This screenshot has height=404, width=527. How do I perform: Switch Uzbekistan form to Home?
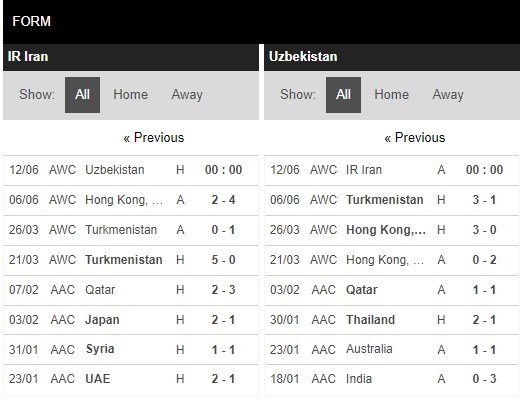392,95
